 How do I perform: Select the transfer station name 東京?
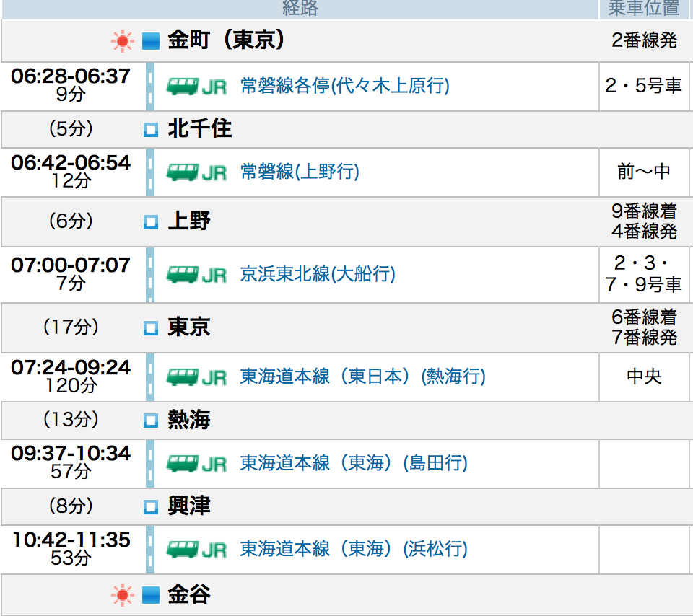coord(189,327)
